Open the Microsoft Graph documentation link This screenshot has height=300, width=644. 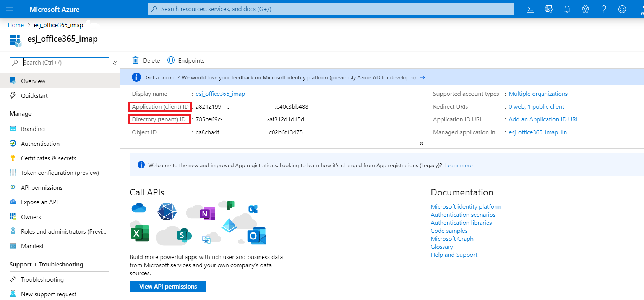pos(452,239)
